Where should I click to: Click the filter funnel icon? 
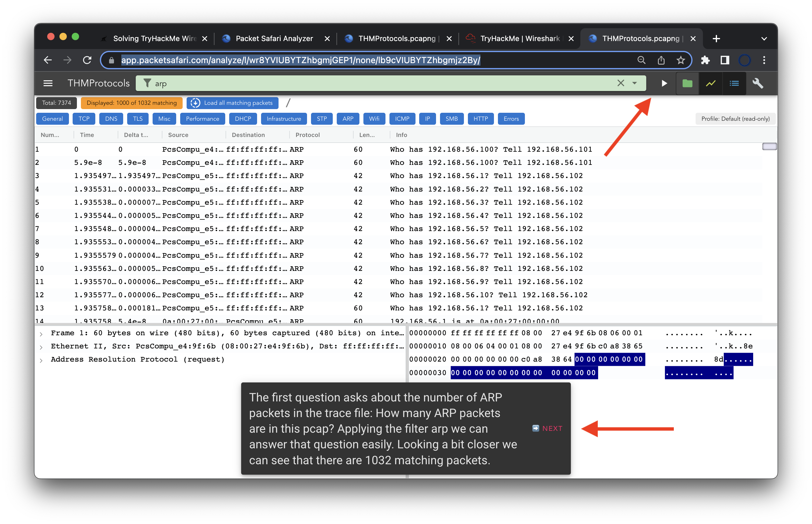147,83
